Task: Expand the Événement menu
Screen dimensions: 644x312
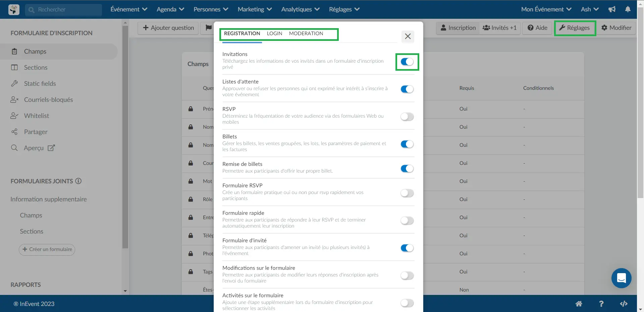Action: point(129,9)
